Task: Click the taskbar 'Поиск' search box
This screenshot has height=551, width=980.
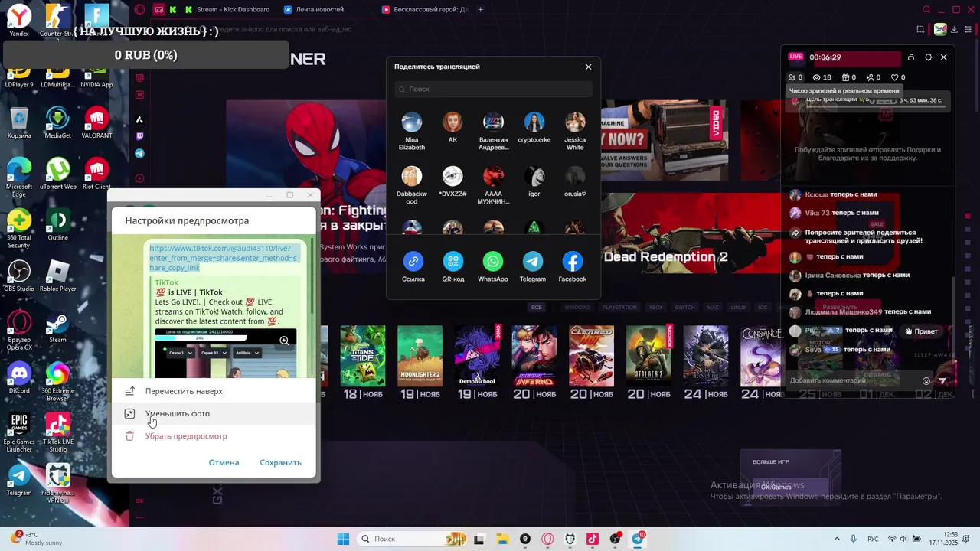Action: 413,539
